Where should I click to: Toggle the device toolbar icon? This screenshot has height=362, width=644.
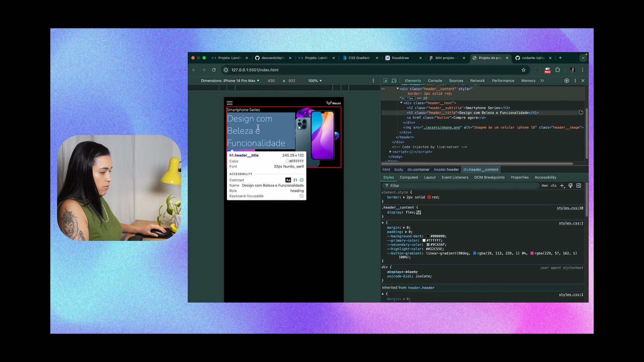[394, 81]
